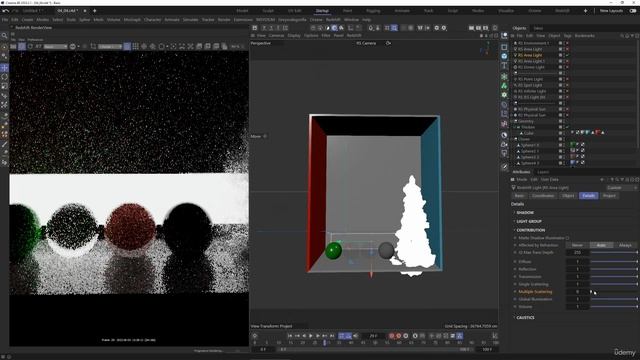
Task: Open the green gear generator icon in palette
Action: pyautogui.click(x=504, y=95)
